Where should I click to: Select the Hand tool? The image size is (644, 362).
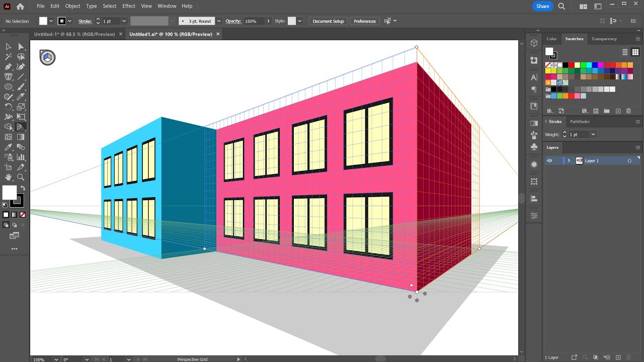(x=8, y=177)
